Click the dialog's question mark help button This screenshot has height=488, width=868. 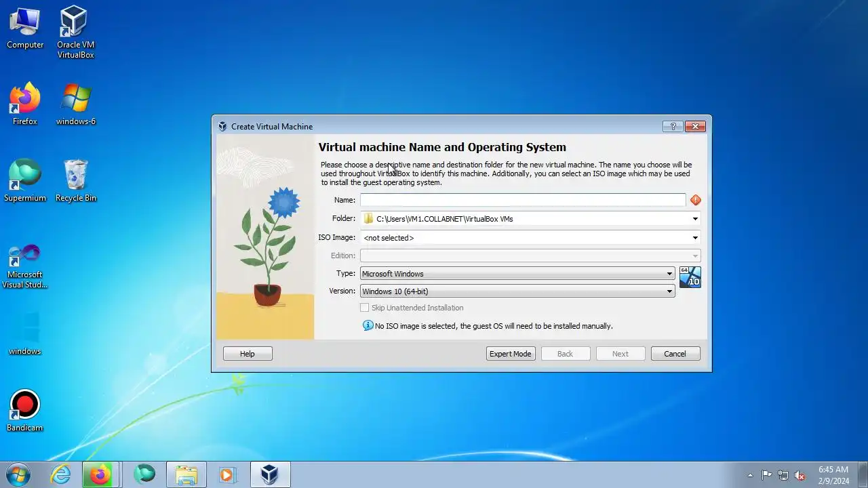click(x=673, y=126)
